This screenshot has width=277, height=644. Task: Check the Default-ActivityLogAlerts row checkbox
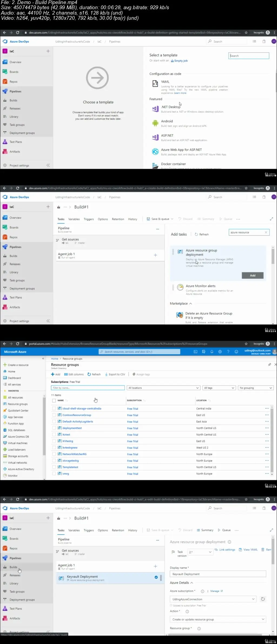54,421
